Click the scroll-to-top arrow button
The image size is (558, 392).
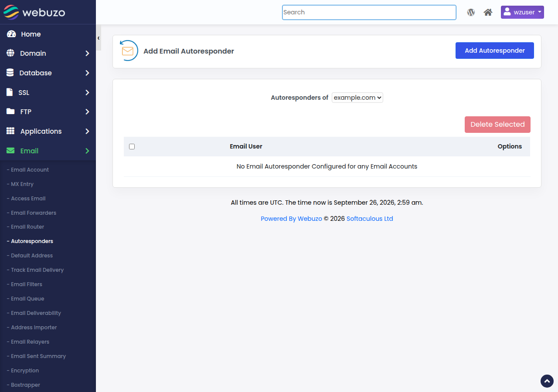point(547,381)
